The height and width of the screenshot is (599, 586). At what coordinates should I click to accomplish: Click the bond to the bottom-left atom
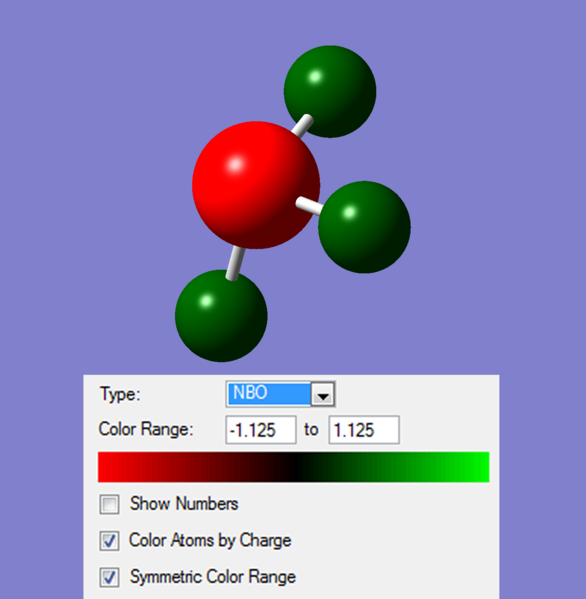[235, 264]
